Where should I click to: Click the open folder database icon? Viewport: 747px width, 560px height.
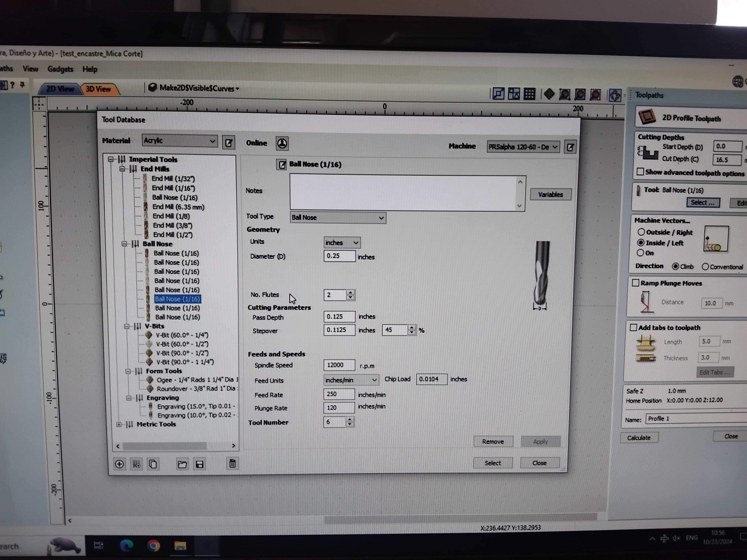tap(182, 464)
